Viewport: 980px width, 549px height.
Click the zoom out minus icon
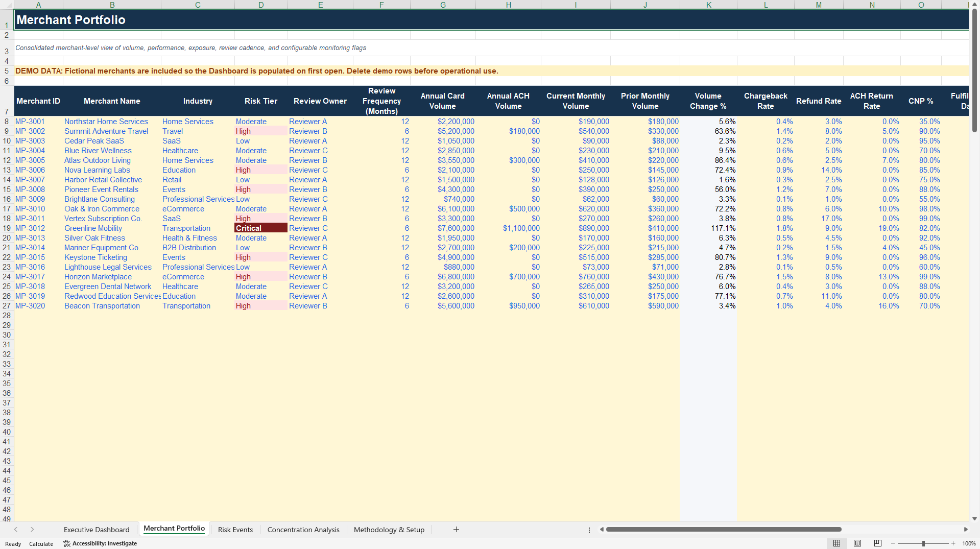coord(893,543)
